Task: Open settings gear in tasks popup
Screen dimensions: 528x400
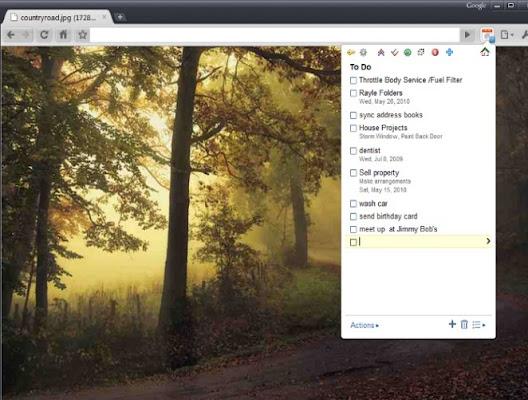Action: pos(363,52)
